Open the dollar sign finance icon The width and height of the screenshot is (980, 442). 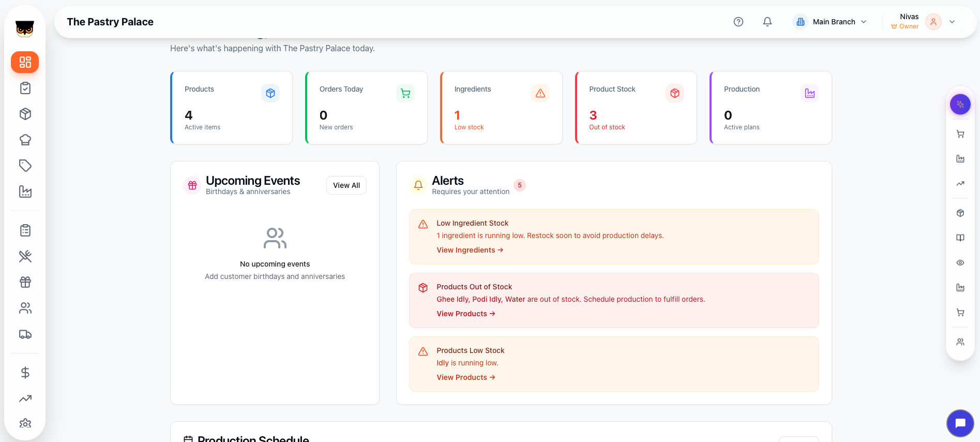tap(25, 373)
